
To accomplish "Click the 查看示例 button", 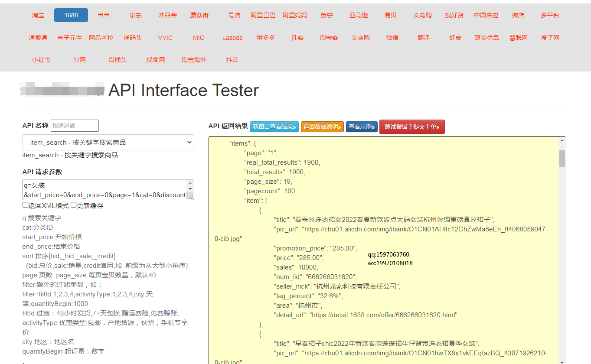I will pyautogui.click(x=362, y=127).
